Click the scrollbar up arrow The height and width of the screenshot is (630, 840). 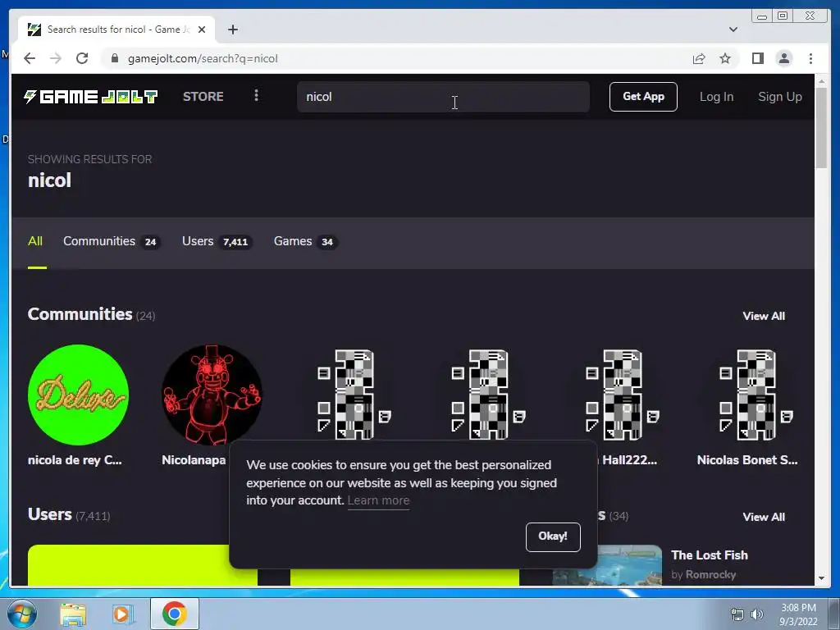tap(821, 81)
